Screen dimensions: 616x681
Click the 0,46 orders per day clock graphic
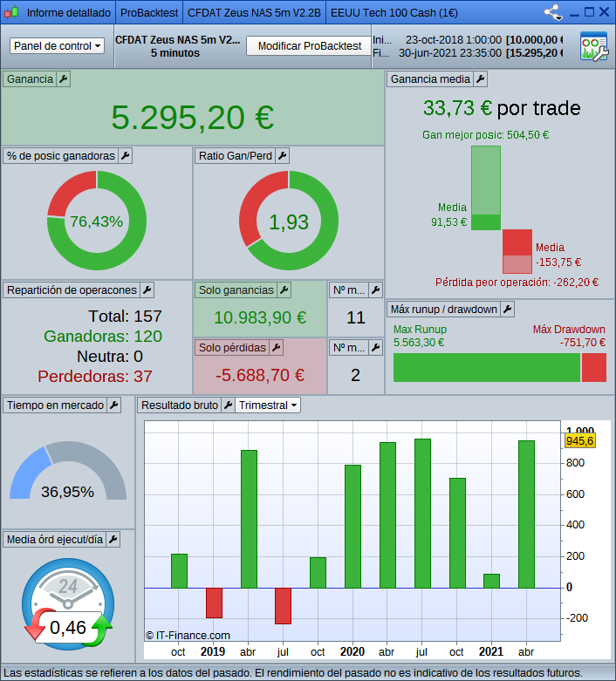pyautogui.click(x=68, y=604)
